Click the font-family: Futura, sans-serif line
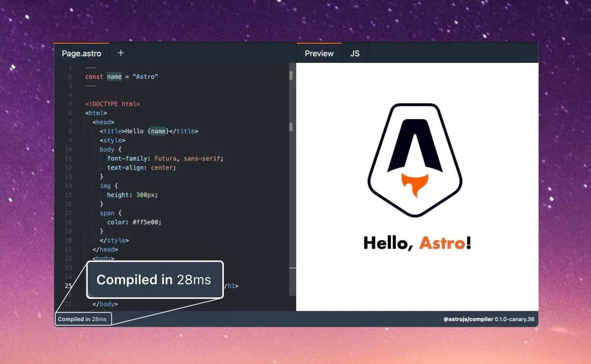 (x=165, y=159)
